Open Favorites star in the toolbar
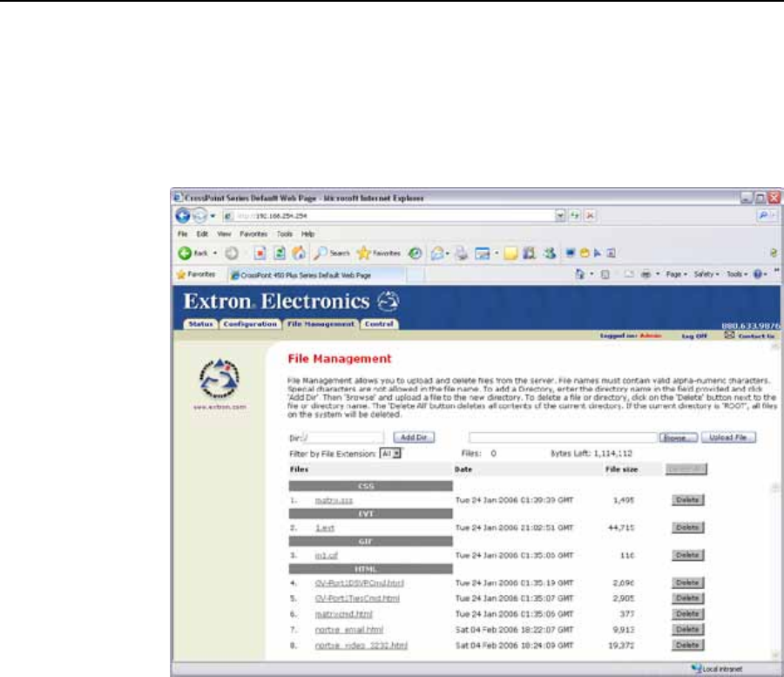 pos(362,253)
